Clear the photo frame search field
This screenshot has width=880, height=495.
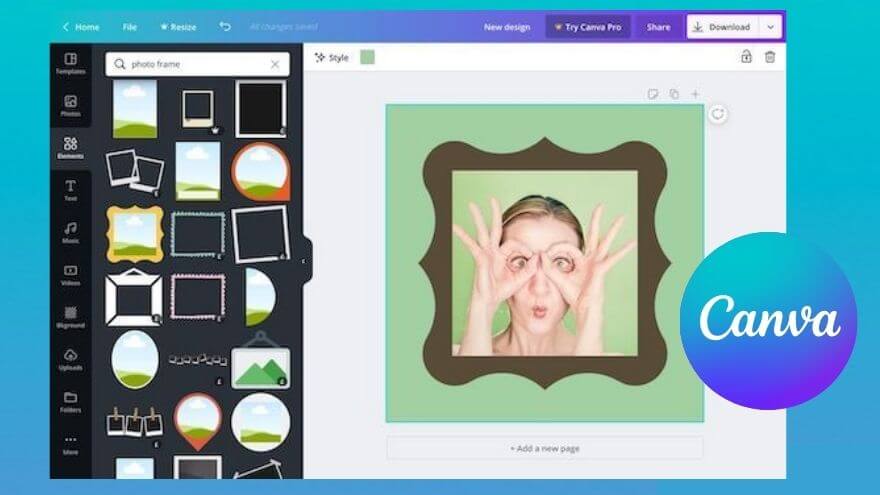[275, 64]
